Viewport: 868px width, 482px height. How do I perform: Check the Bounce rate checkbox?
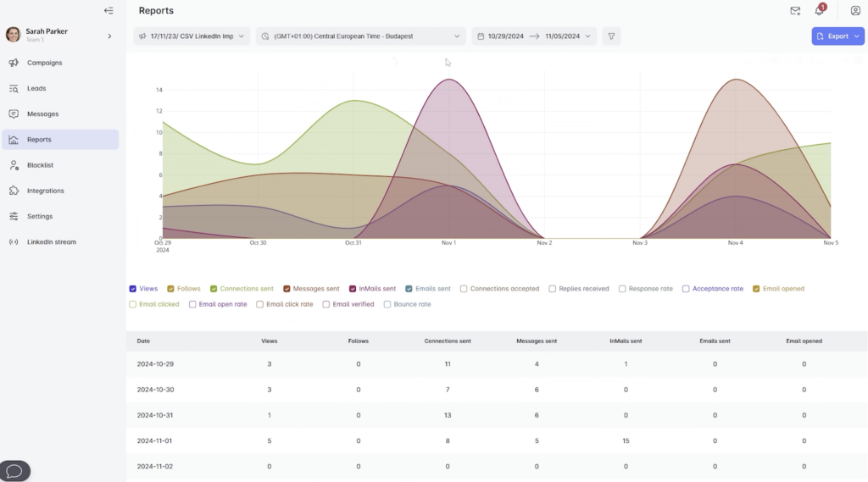point(387,304)
